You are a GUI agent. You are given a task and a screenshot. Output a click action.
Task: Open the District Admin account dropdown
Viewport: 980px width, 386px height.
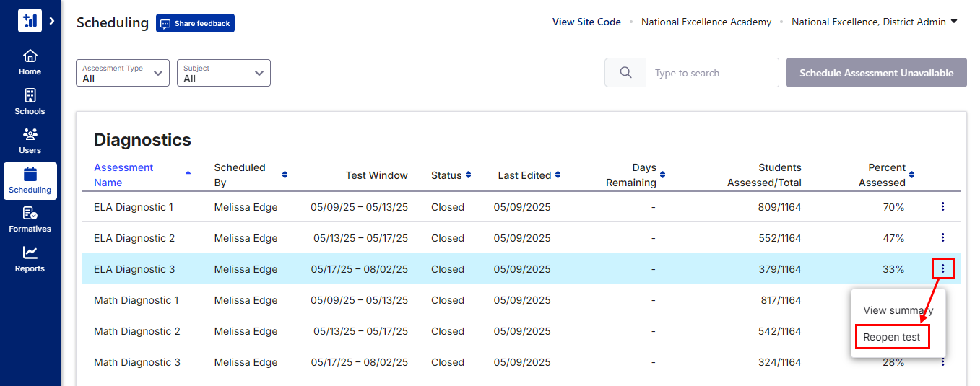875,22
